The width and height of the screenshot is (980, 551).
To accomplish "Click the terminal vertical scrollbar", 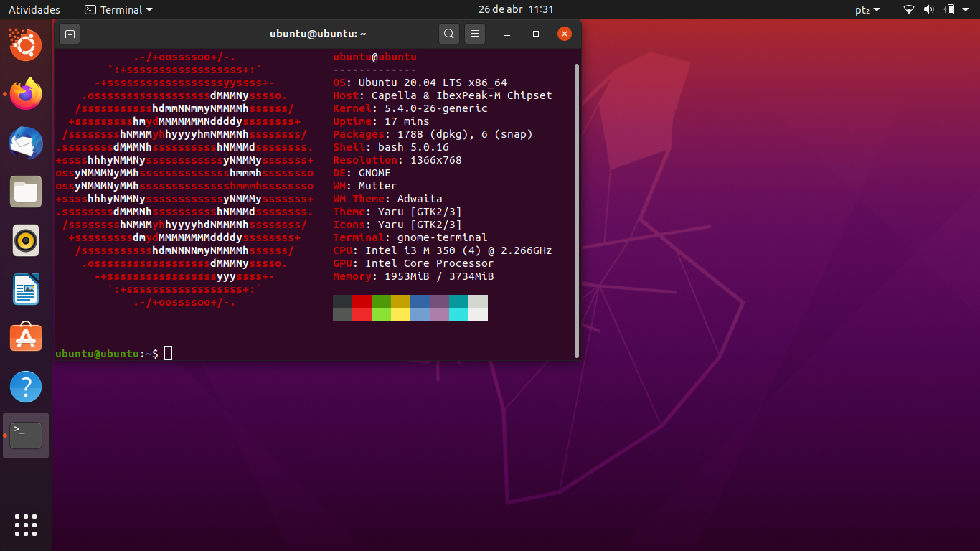I will (x=577, y=210).
